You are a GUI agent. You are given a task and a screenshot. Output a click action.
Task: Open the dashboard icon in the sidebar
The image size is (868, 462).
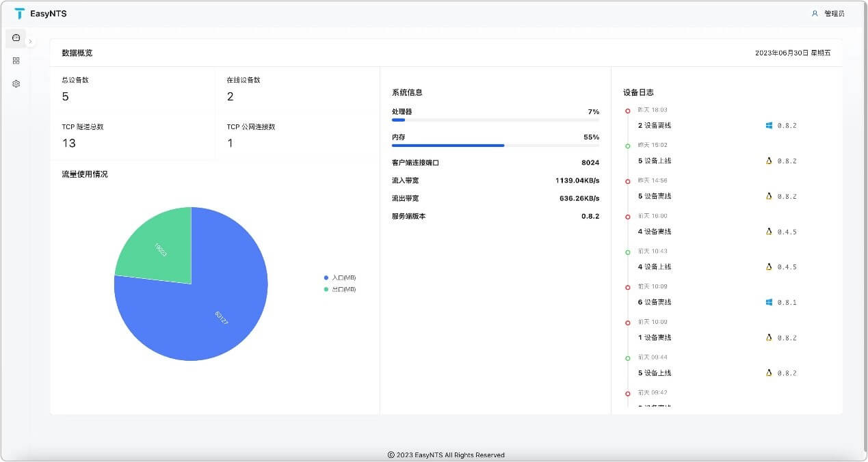point(16,38)
